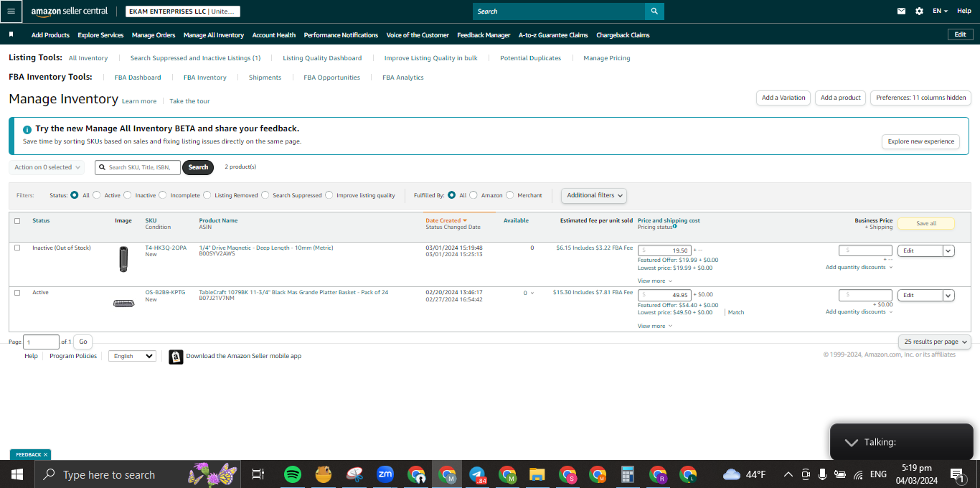Open the mail messages icon
The image size is (980, 488).
click(x=902, y=11)
